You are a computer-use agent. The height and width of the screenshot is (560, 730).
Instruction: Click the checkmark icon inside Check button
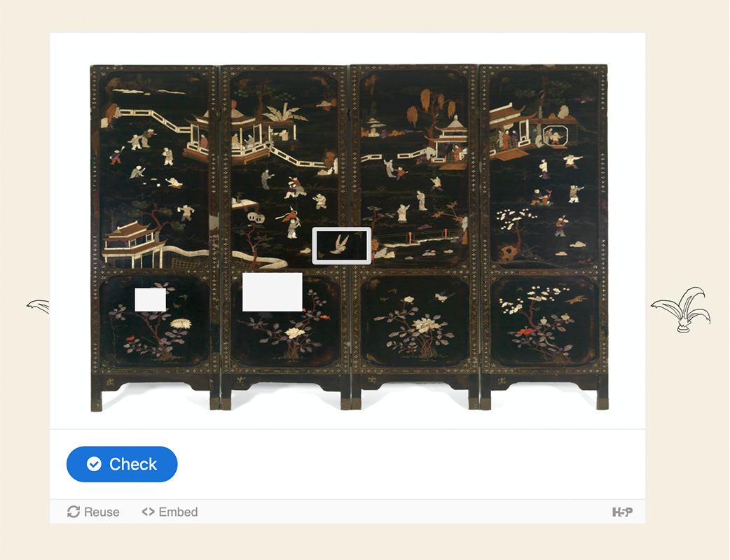(x=94, y=463)
